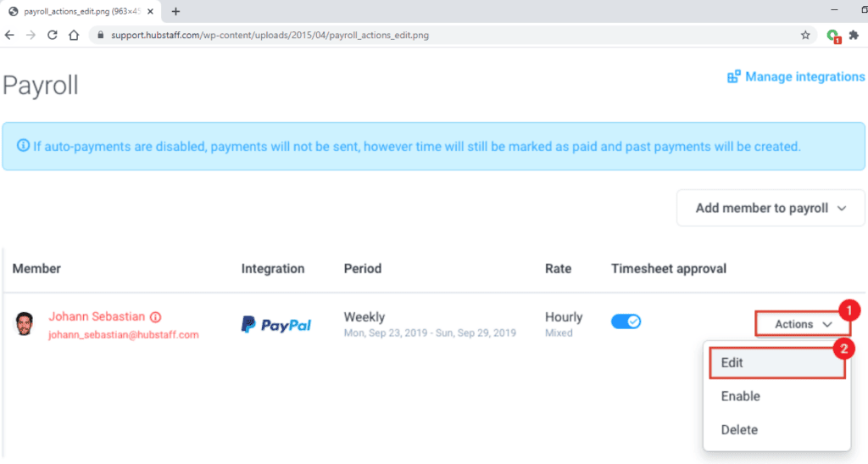This screenshot has width=868, height=464.
Task: Click the Mixed rate label
Action: coord(559,333)
